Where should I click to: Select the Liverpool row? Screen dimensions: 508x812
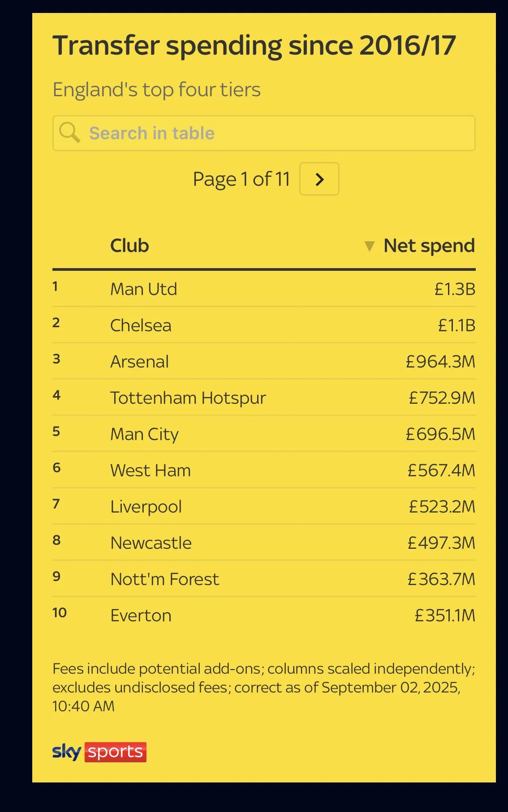tap(264, 506)
